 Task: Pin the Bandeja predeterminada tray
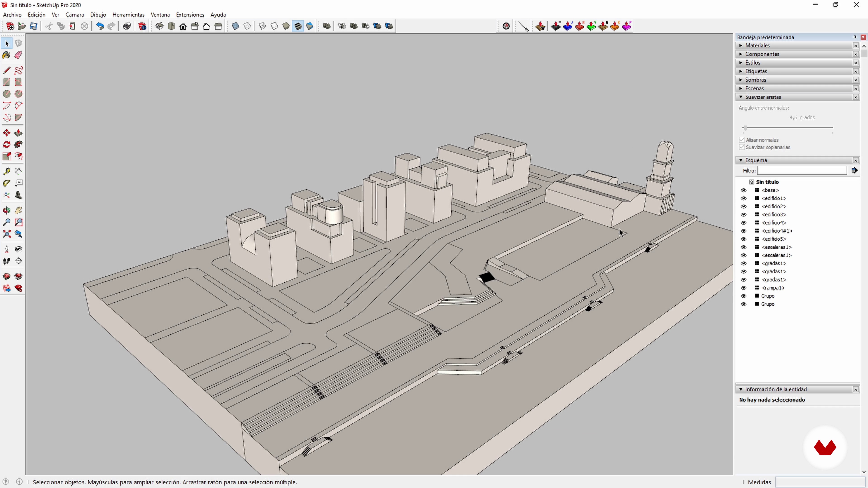855,37
